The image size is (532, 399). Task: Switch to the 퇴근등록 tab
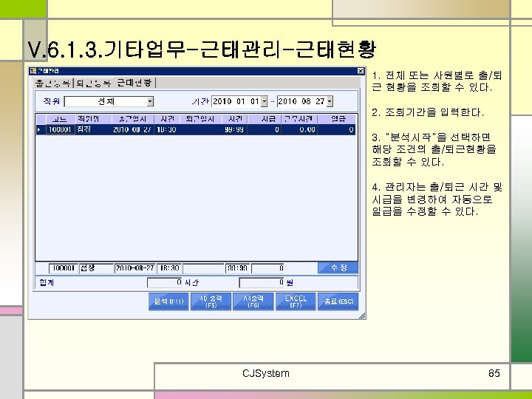click(x=93, y=83)
